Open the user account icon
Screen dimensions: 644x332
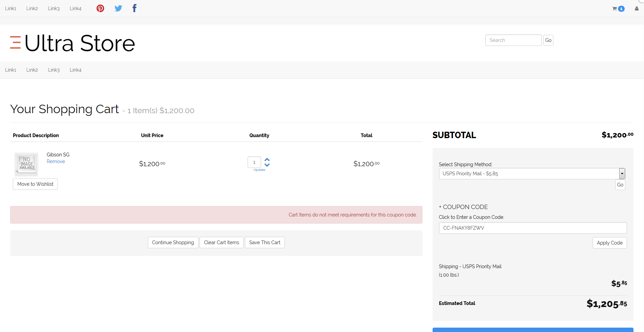click(x=637, y=9)
